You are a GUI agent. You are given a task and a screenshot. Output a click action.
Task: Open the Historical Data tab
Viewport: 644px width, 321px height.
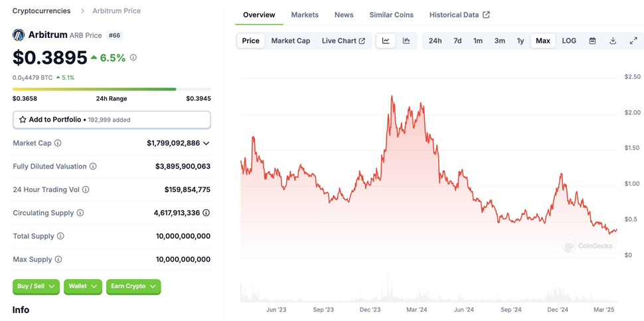(x=459, y=15)
